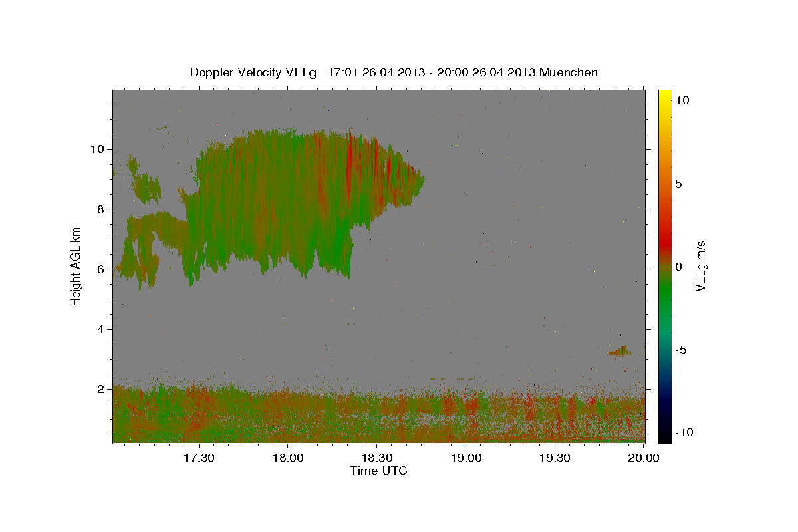
Task: Click the 17:30 time tick label
Action: [x=198, y=458]
